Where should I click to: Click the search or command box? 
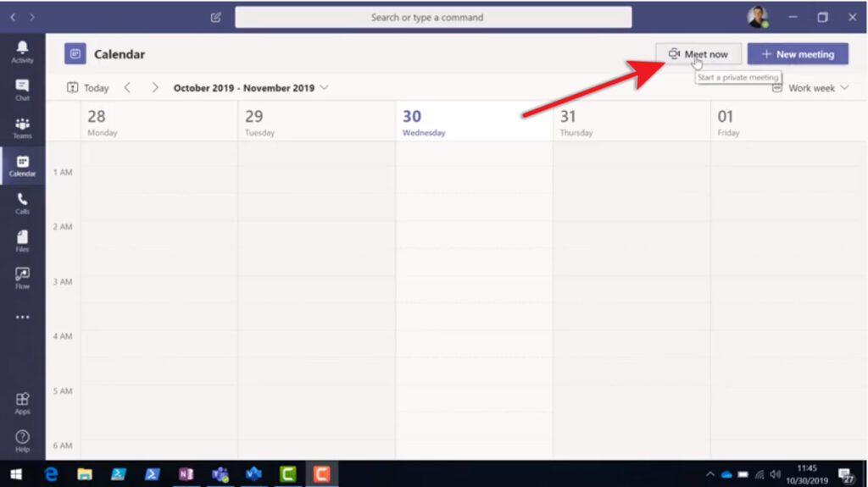coord(433,17)
